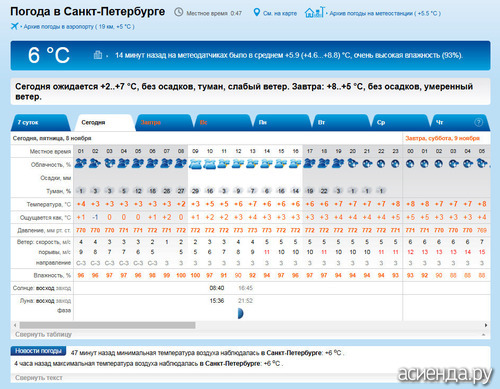This screenshot has height=389, width=500.
Task: Click the Влажность, % row label
Action: (52, 275)
